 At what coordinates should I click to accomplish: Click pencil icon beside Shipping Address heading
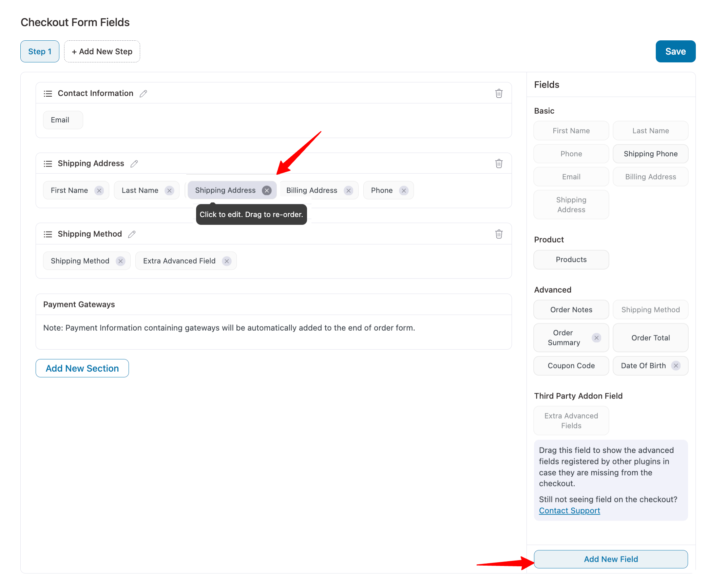click(134, 164)
